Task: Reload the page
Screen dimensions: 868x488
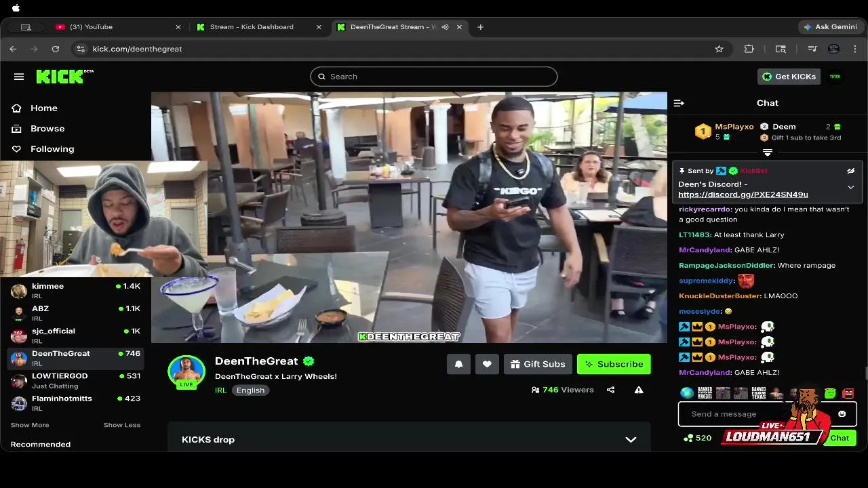Action: pyautogui.click(x=56, y=49)
